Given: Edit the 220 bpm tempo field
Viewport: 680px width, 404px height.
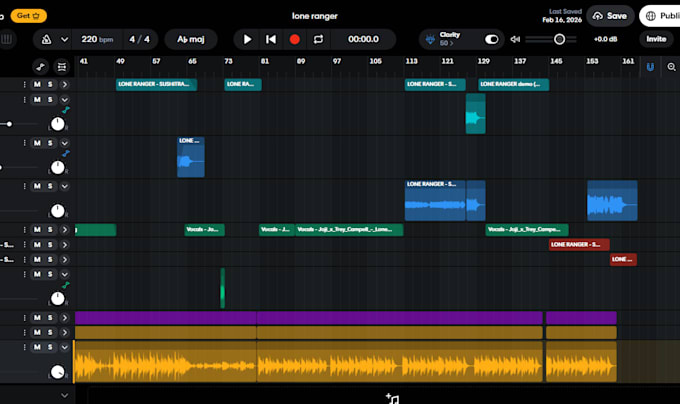Looking at the screenshot, I should click(97, 39).
